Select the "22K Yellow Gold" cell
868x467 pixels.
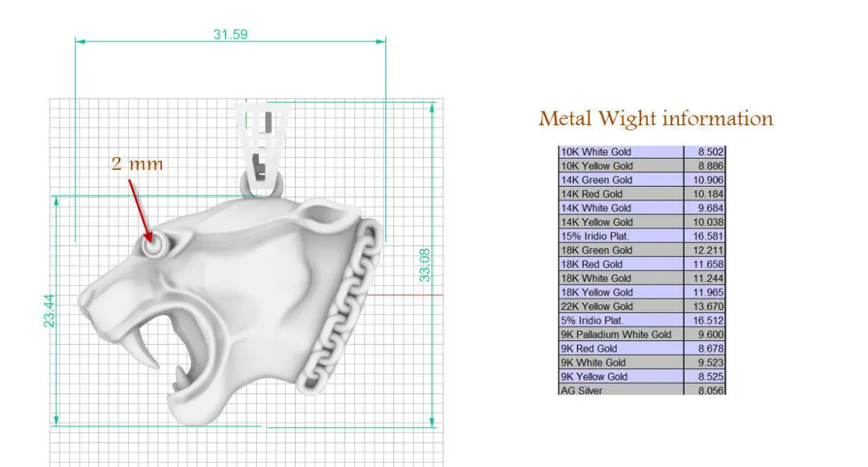pos(621,306)
